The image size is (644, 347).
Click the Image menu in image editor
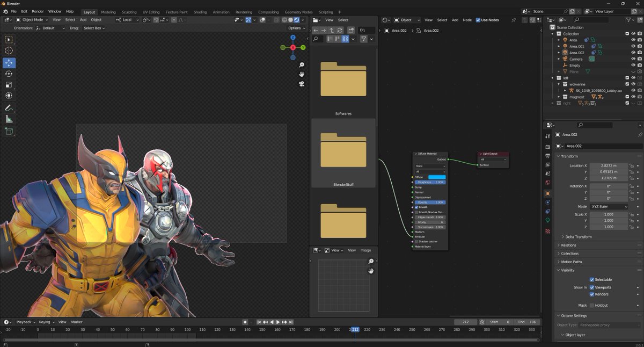coord(365,250)
